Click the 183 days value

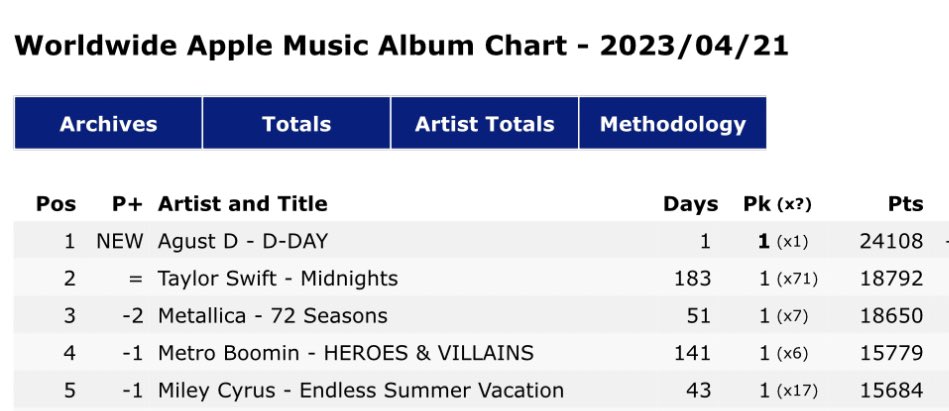coord(692,278)
